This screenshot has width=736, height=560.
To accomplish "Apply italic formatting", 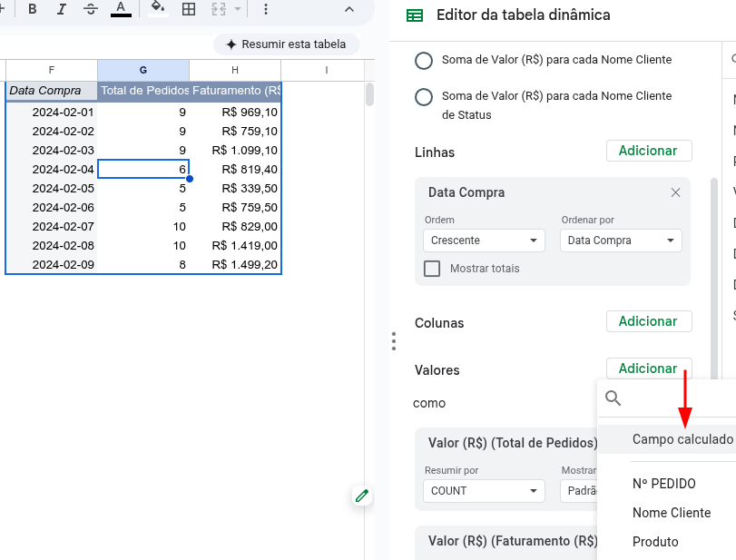I will pos(62,8).
